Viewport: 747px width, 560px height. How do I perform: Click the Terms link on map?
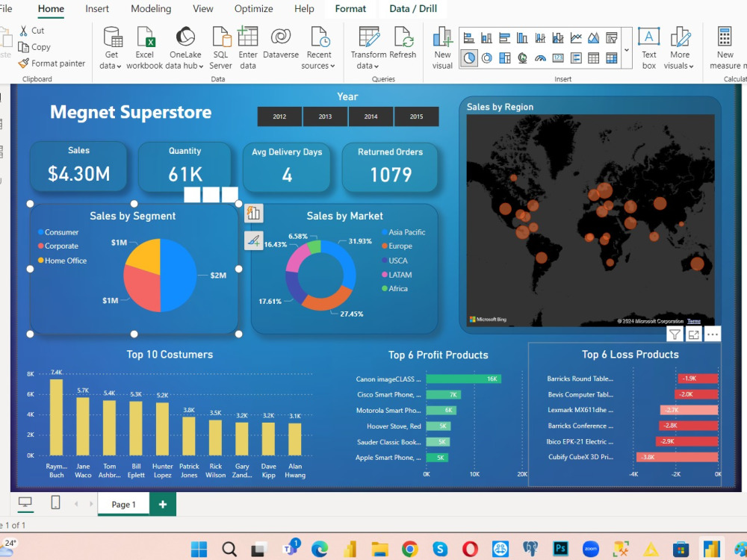click(x=694, y=321)
